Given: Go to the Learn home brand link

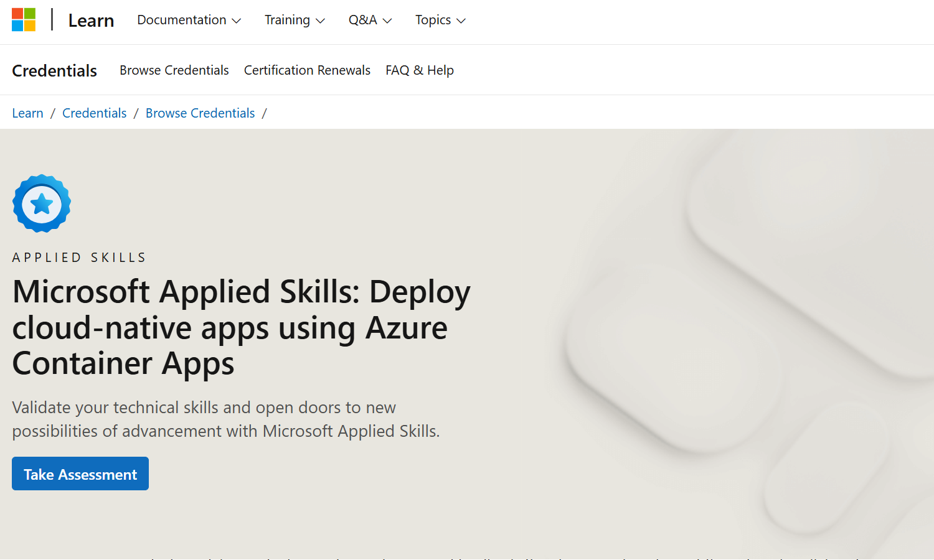Looking at the screenshot, I should [x=91, y=21].
